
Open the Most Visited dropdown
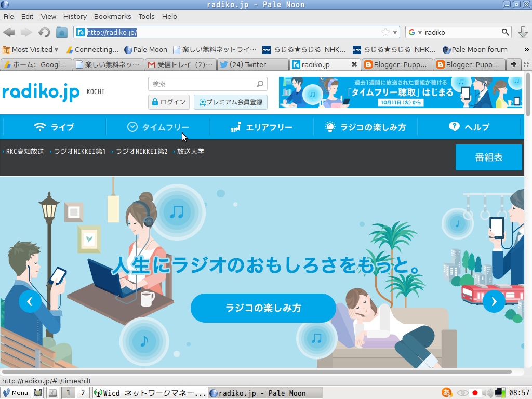(x=29, y=49)
